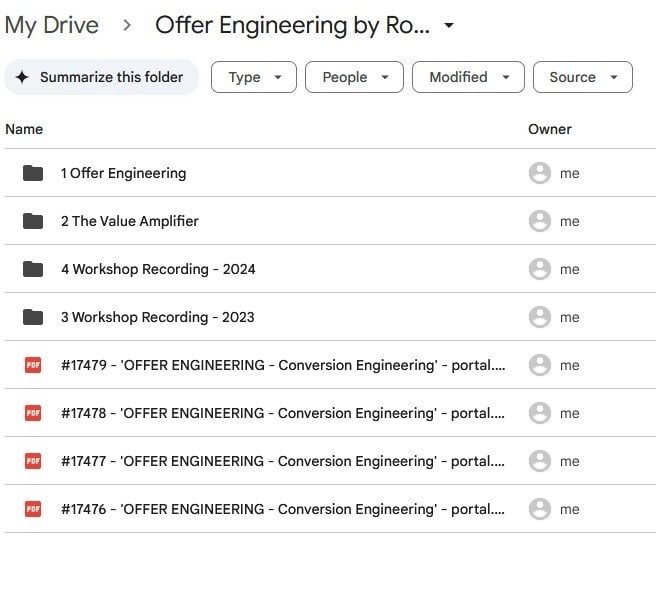Click owner avatar in #17476 PDF row

(540, 509)
